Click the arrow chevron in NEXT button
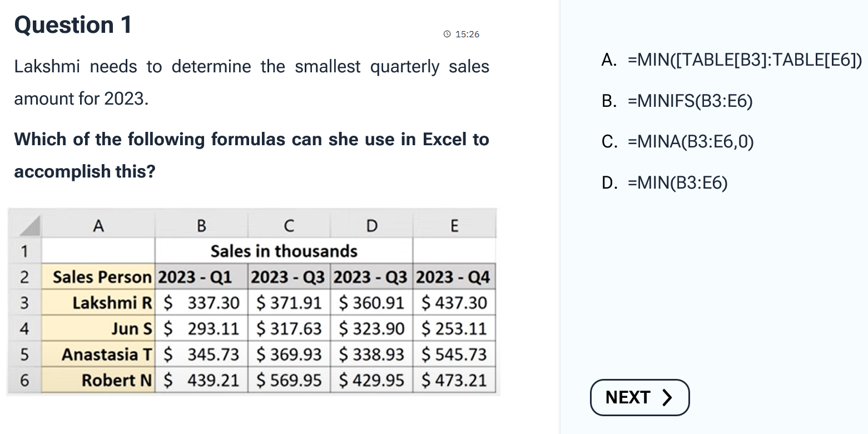Screen dimensions: 868x434 click(667, 397)
